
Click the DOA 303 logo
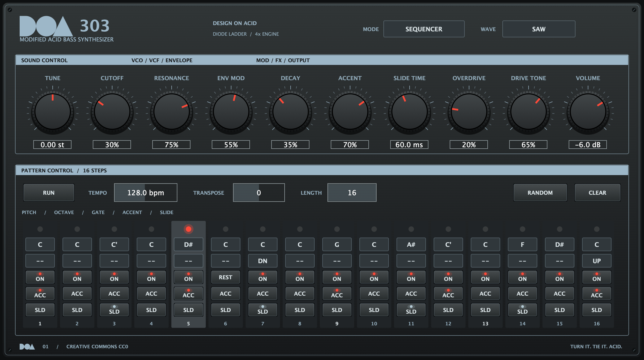pyautogui.click(x=65, y=26)
